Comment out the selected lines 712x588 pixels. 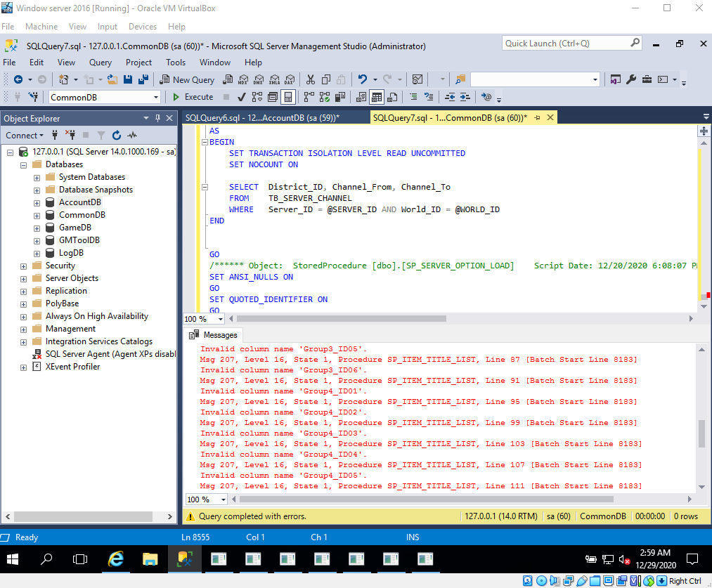(x=413, y=97)
